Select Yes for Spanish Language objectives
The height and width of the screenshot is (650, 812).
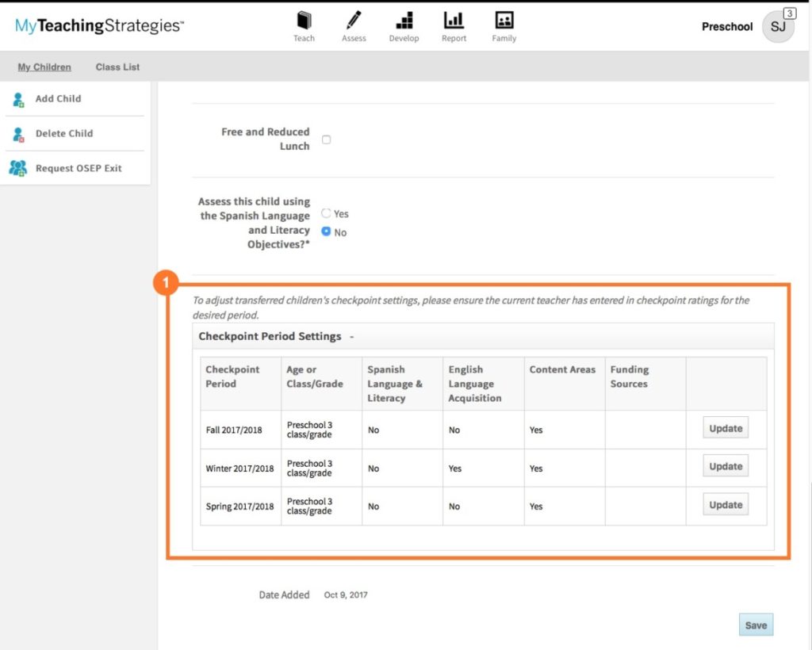pyautogui.click(x=326, y=213)
